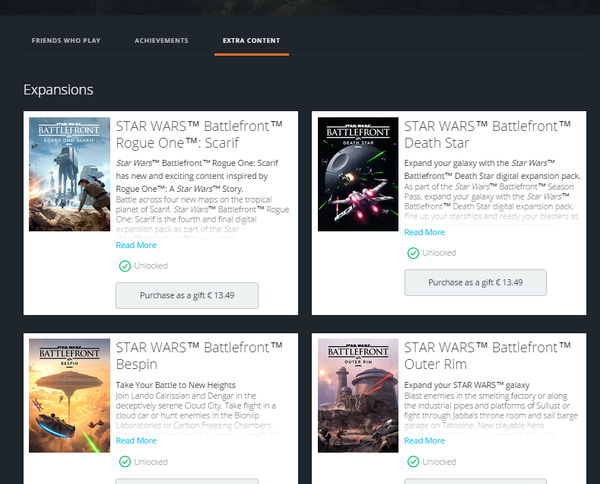600x484 pixels.
Task: Click the Expansions section heading
Action: [x=58, y=90]
